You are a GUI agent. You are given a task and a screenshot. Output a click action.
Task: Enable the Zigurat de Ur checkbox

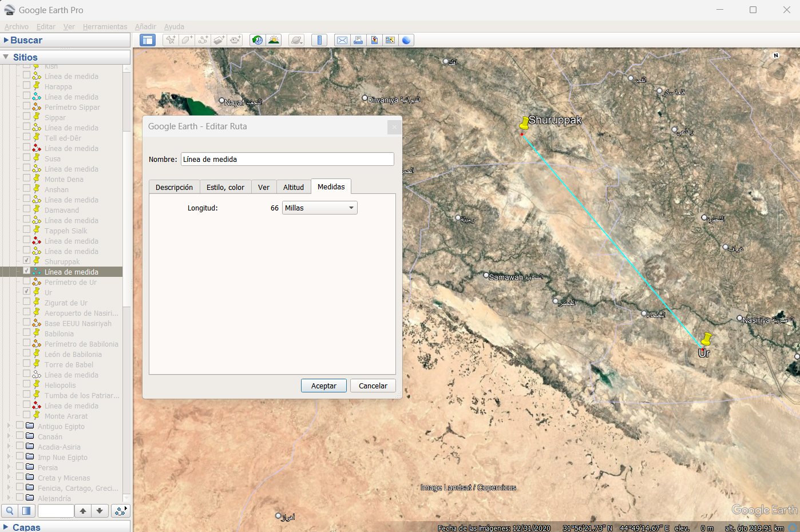(26, 301)
